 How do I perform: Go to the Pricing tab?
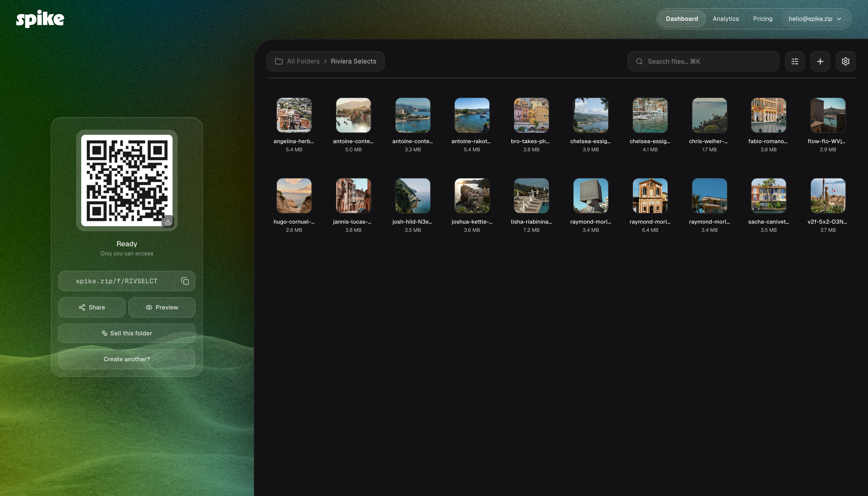coord(763,19)
